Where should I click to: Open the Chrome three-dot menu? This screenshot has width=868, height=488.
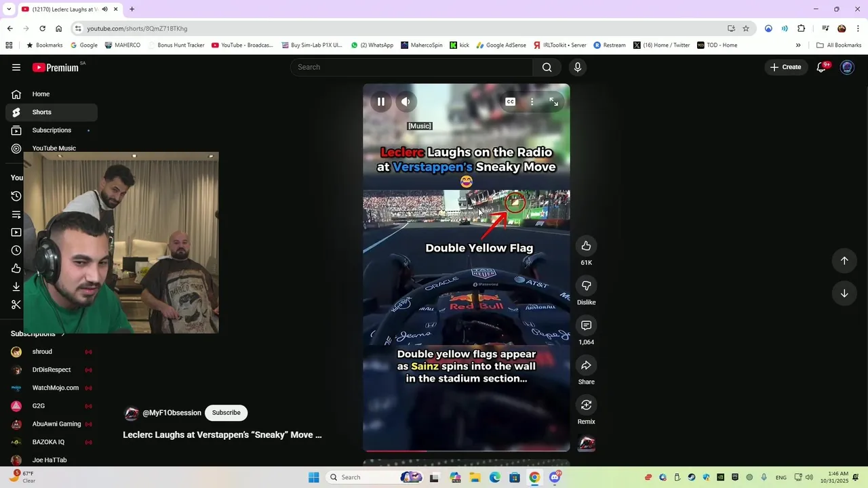tap(858, 28)
